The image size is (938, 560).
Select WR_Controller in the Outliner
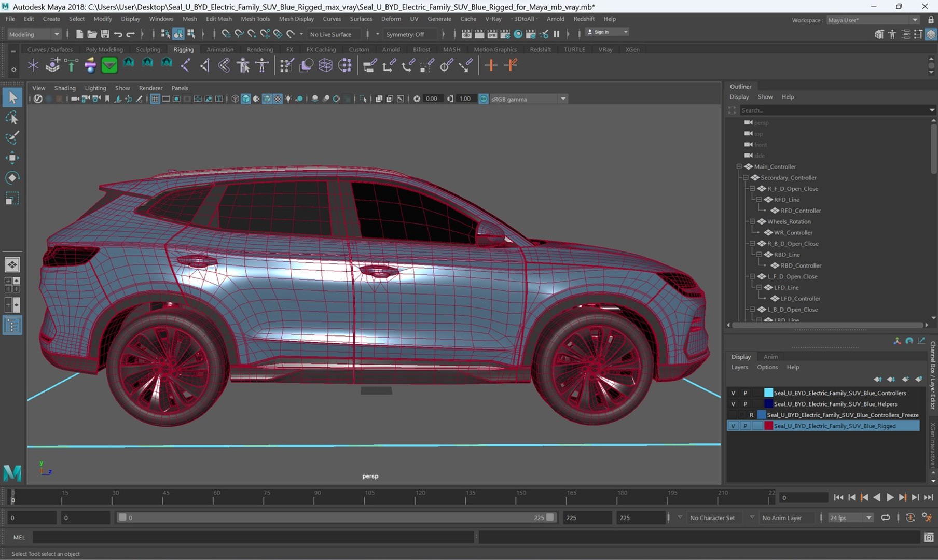(x=793, y=232)
